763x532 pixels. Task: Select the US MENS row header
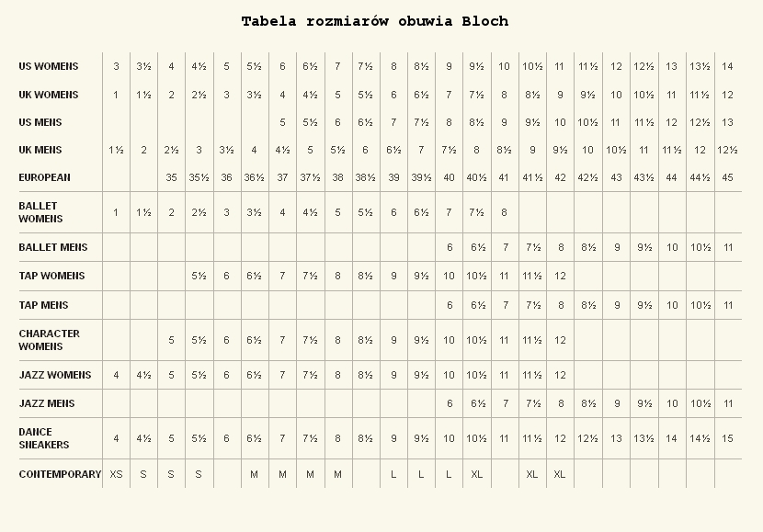coord(40,122)
